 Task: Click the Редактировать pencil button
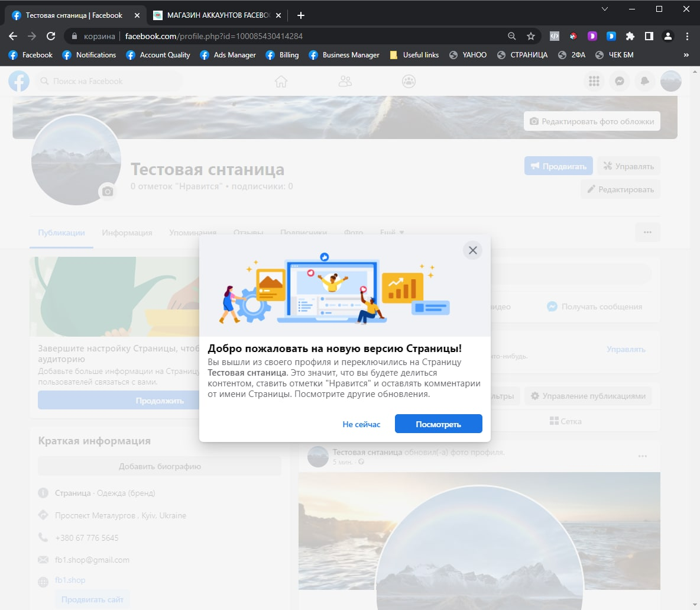click(621, 189)
